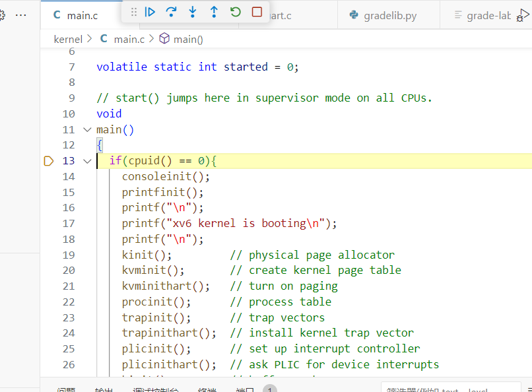
Task: Switch to the gradelib.py tab
Action: pyautogui.click(x=389, y=15)
